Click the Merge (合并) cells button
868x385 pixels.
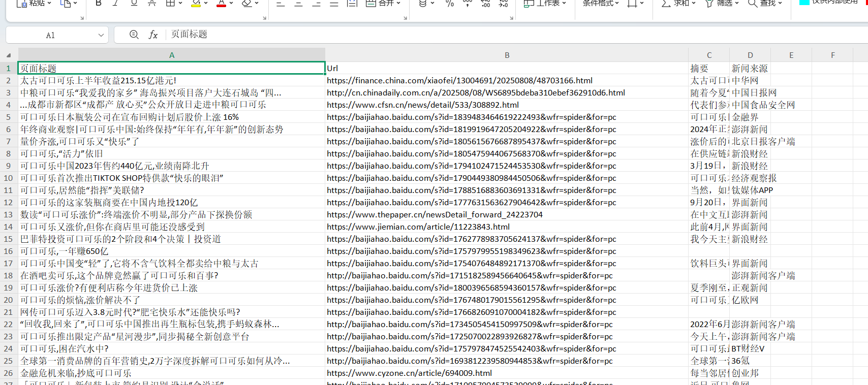(x=380, y=3)
